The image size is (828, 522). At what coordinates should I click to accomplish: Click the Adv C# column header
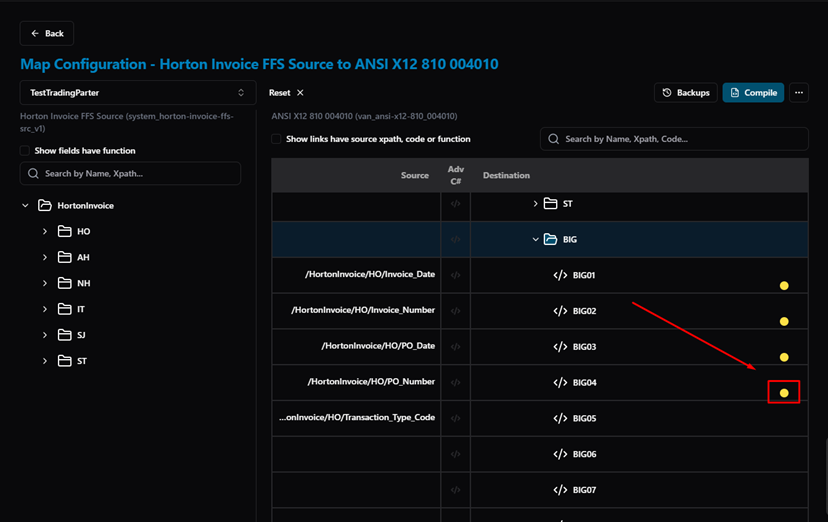455,175
